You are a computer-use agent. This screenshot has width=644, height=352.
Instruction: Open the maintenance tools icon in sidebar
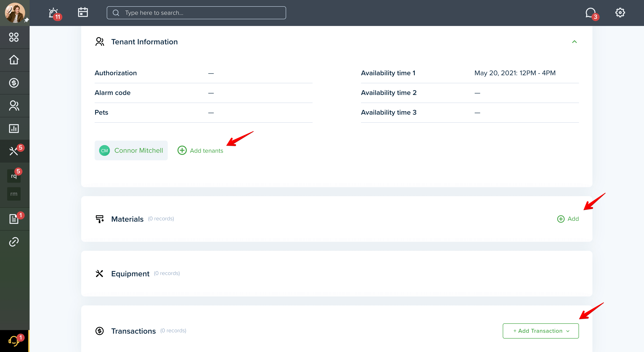pyautogui.click(x=14, y=151)
